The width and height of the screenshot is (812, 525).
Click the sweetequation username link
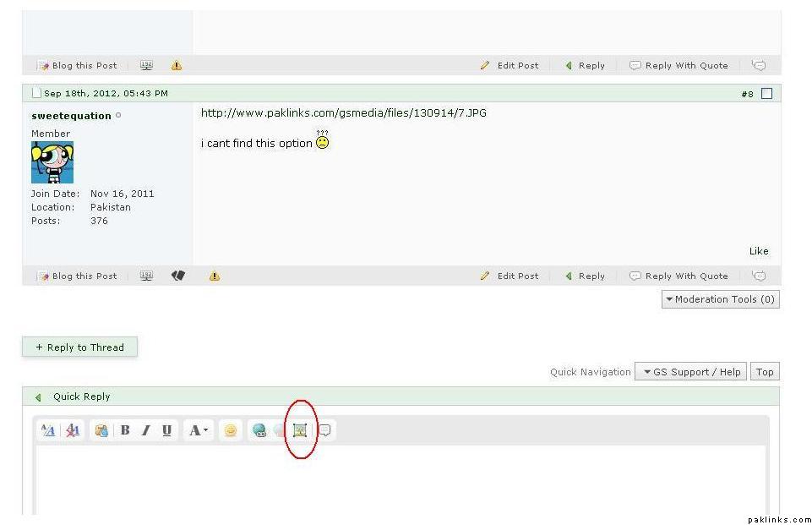point(71,116)
